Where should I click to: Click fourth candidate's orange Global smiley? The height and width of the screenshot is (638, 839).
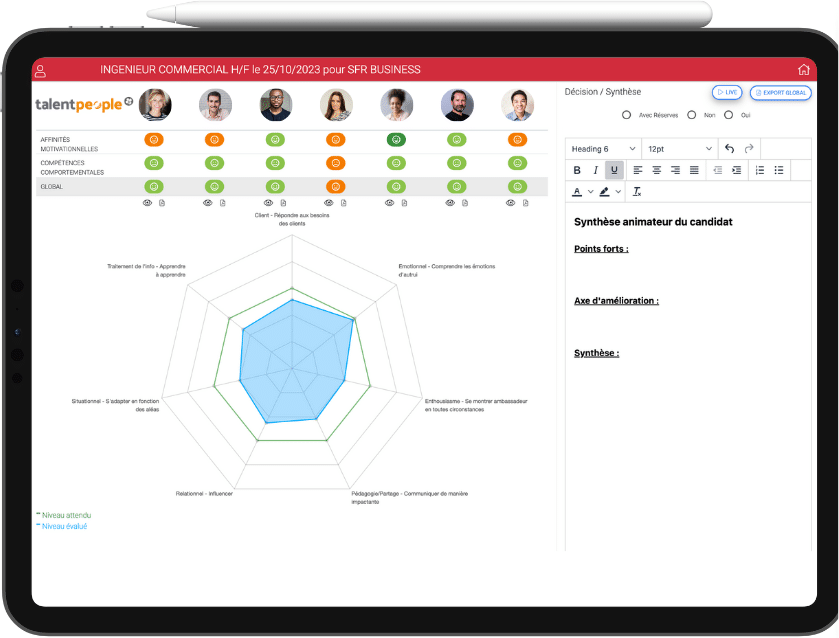tap(335, 186)
